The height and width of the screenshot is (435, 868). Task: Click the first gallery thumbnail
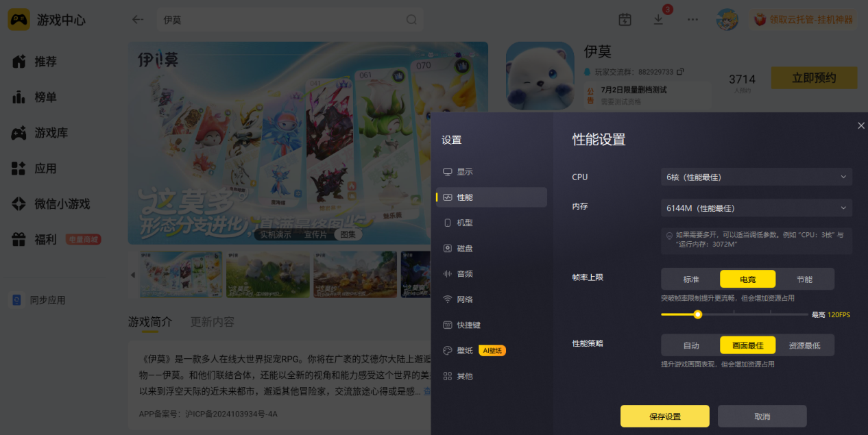(x=181, y=274)
